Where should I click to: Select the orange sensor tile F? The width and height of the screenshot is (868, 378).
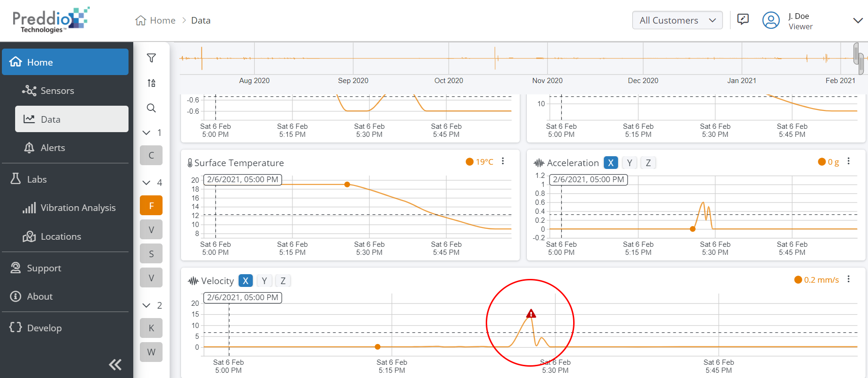pyautogui.click(x=151, y=206)
